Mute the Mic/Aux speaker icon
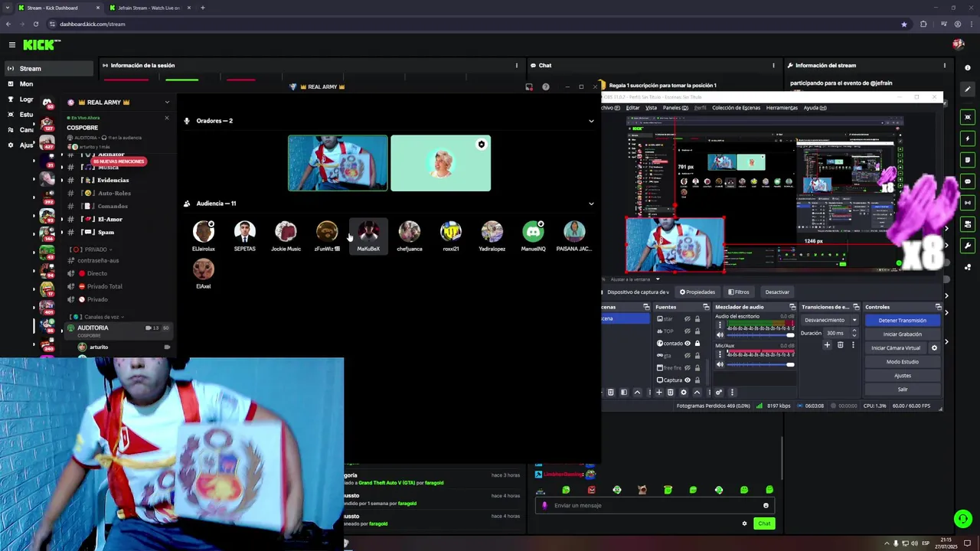 [x=720, y=364]
